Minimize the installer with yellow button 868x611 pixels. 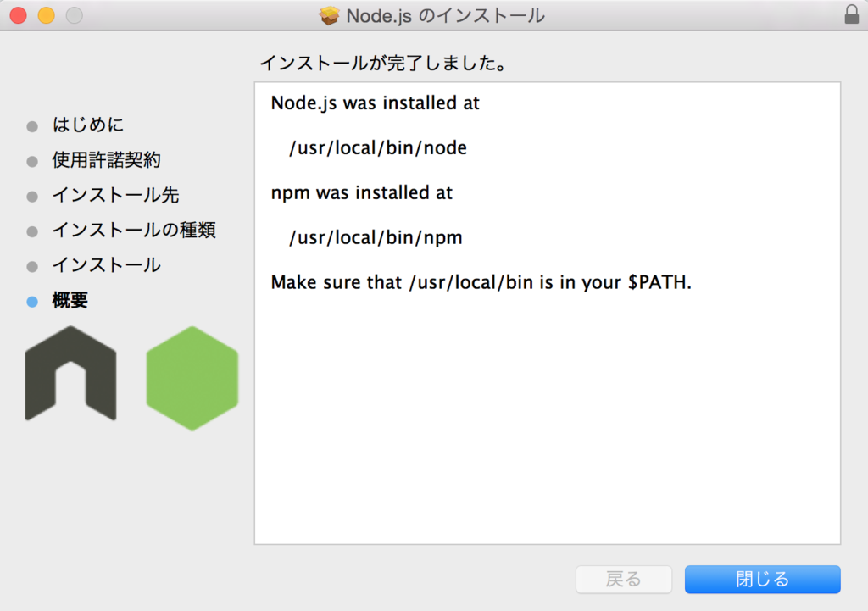47,15
